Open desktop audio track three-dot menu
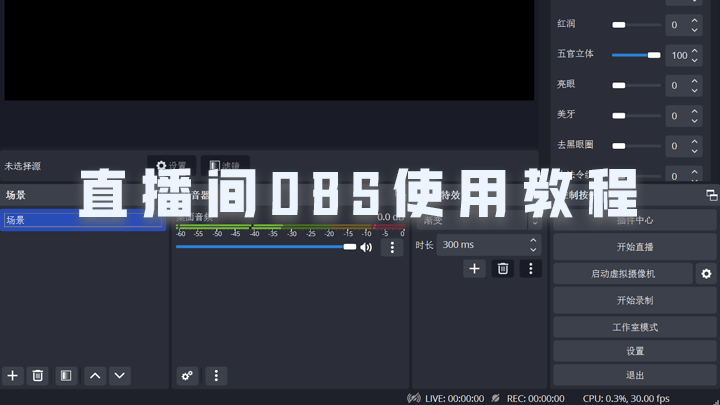The height and width of the screenshot is (405, 720). 392,248
